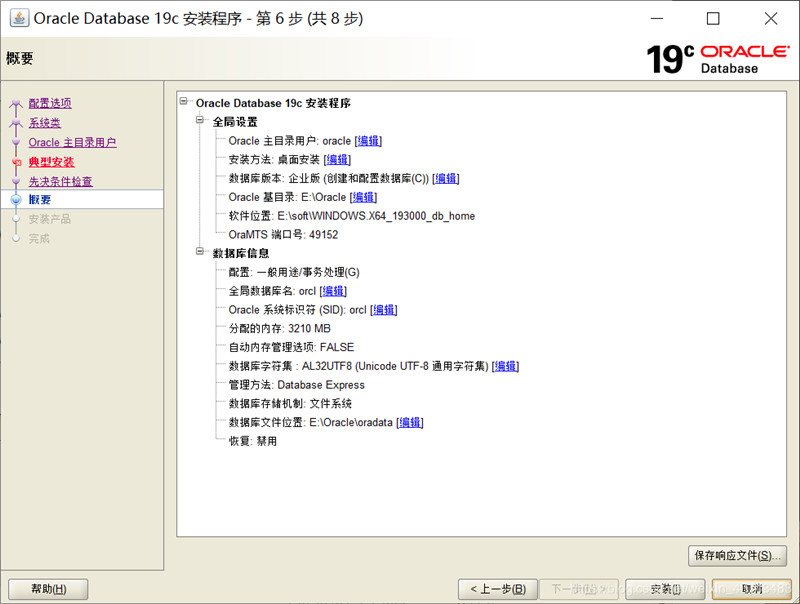Go to the 配置选项 step
Viewport: 800px width, 604px height.
click(x=50, y=103)
